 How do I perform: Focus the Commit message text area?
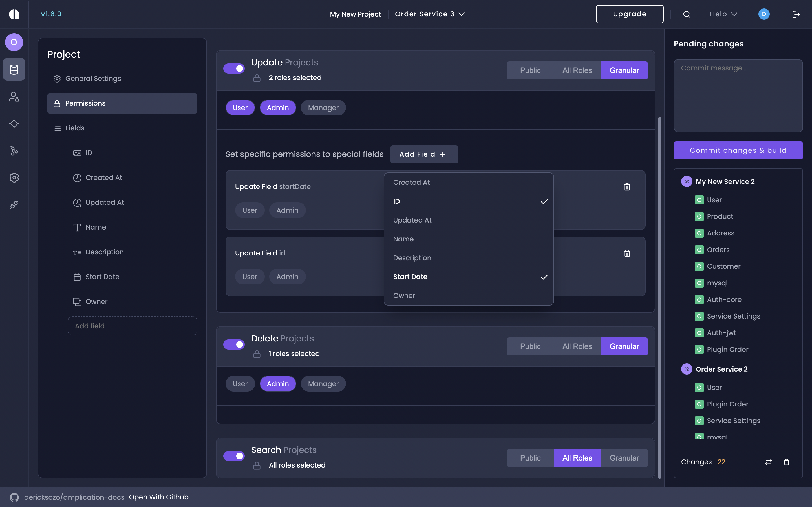click(x=738, y=95)
